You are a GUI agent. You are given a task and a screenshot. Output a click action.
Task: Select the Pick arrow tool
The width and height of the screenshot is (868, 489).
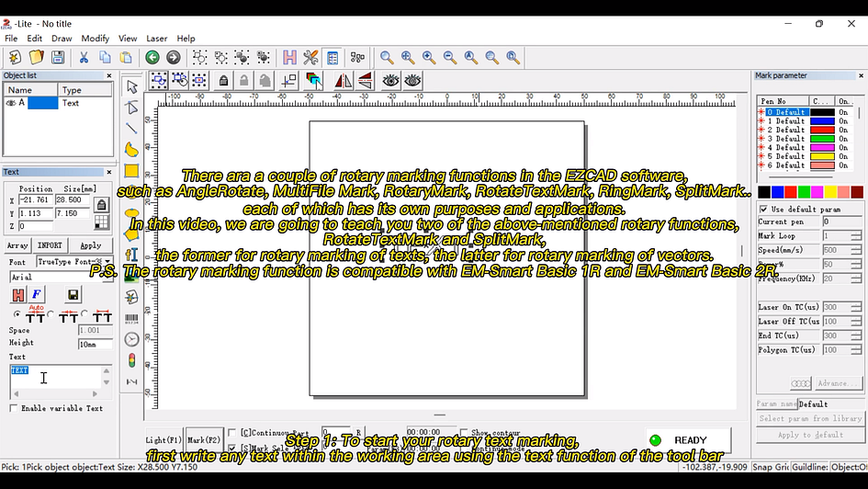point(131,86)
